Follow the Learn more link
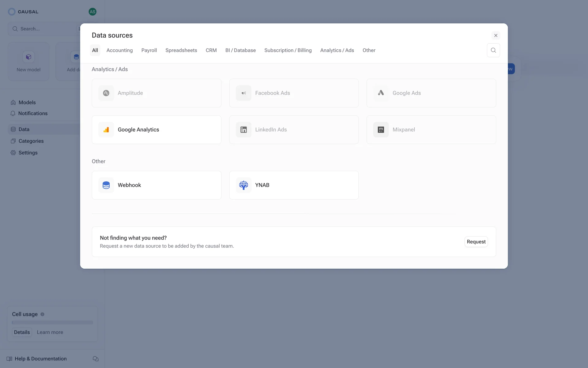588x368 pixels. point(50,332)
